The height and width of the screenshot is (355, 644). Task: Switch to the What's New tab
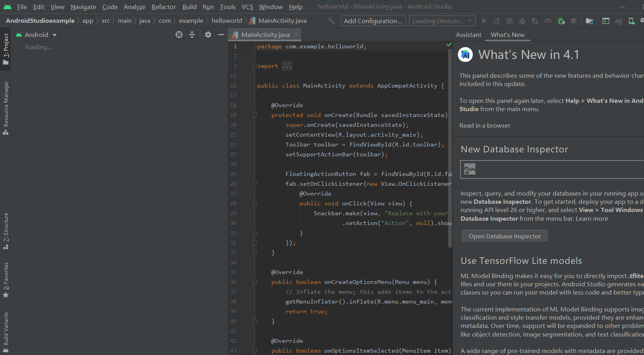[508, 35]
